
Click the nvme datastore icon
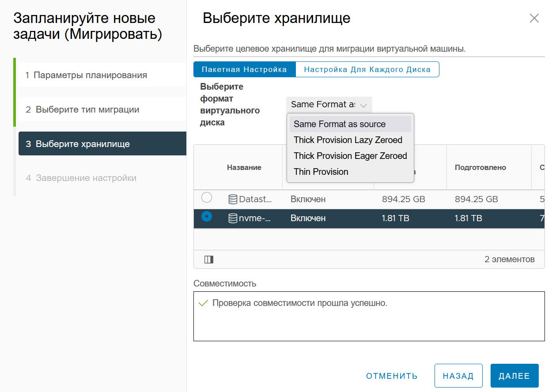[x=233, y=218]
